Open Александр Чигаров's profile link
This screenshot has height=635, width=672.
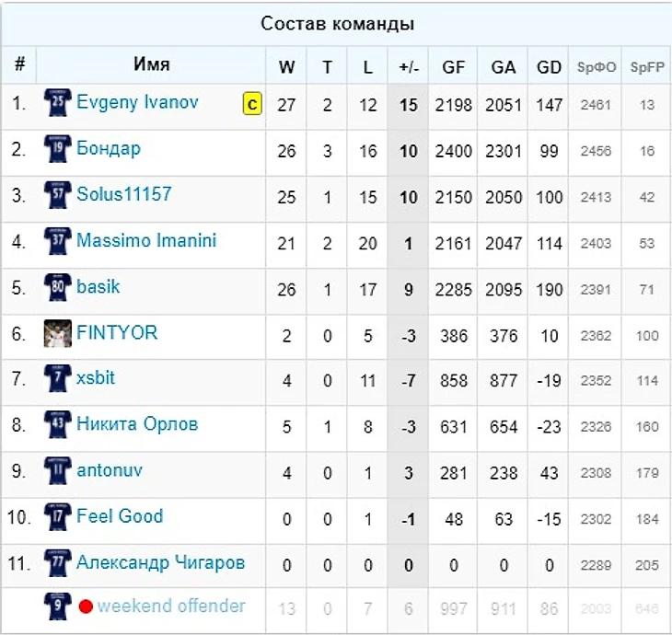160,562
